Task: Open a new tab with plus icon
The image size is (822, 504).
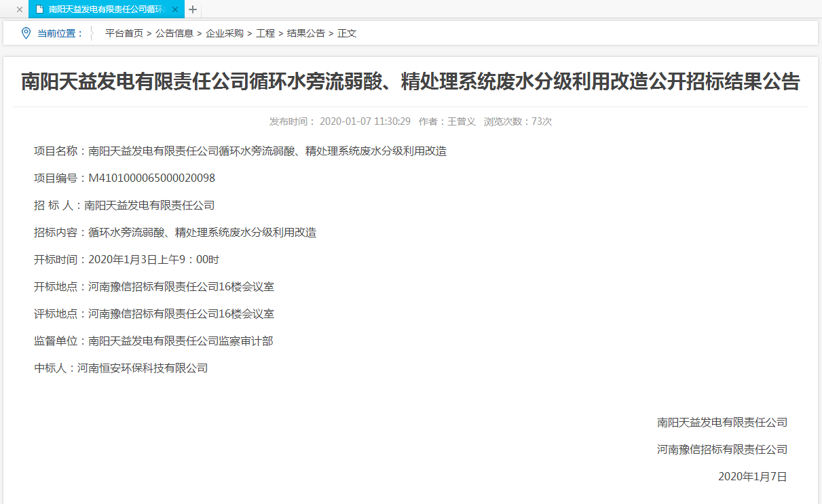Action: click(193, 9)
